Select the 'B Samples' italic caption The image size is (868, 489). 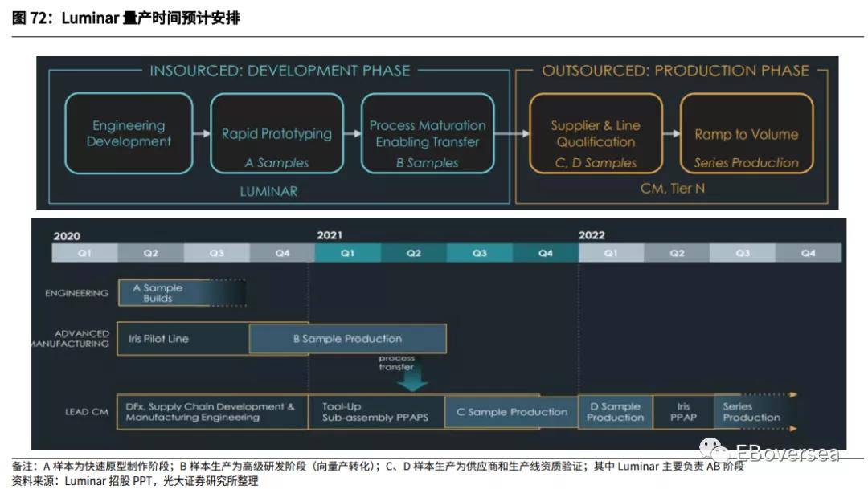pos(428,163)
